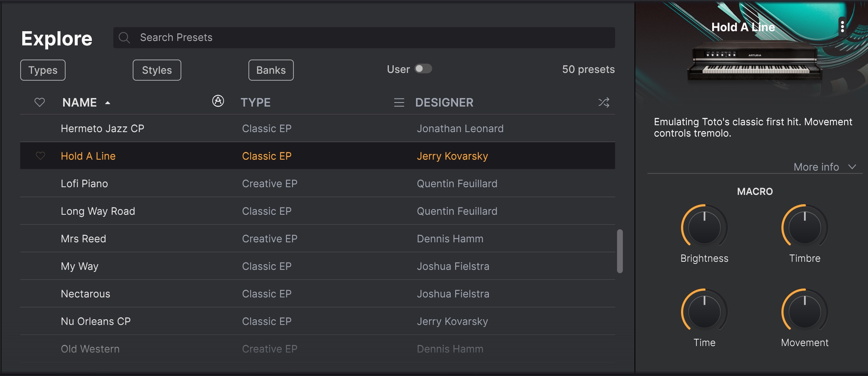
Task: Select the Lofi Piano preset
Action: [x=318, y=184]
